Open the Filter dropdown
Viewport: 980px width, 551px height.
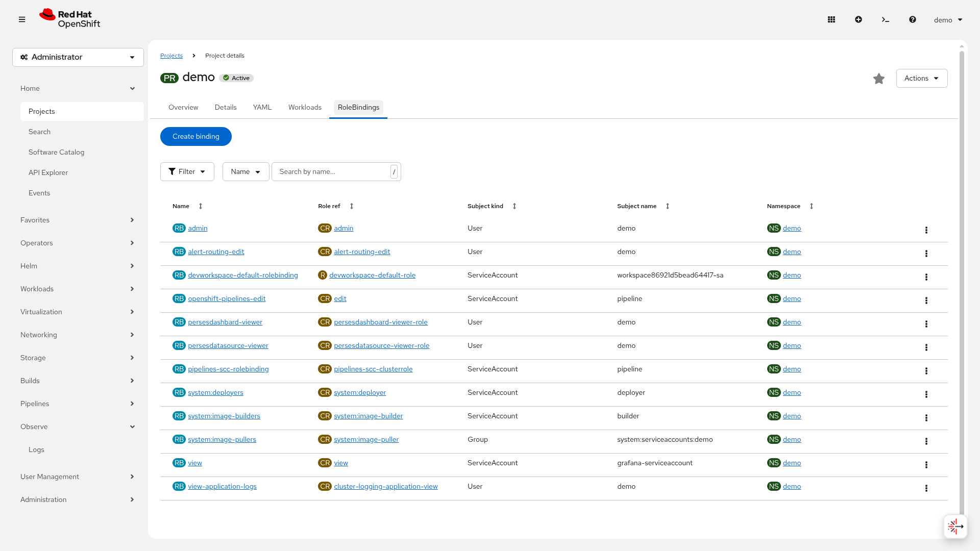click(x=187, y=171)
